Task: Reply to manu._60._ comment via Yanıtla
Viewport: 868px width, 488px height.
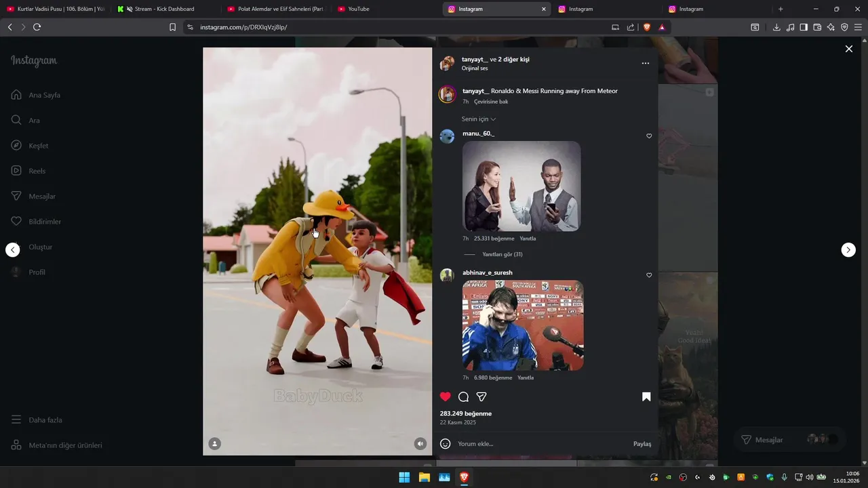Action: coord(528,239)
